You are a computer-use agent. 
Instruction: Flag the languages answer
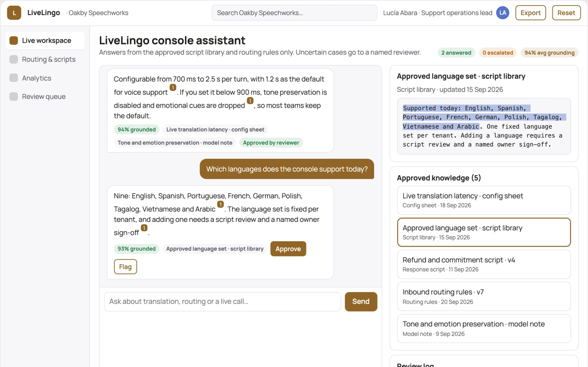(125, 267)
